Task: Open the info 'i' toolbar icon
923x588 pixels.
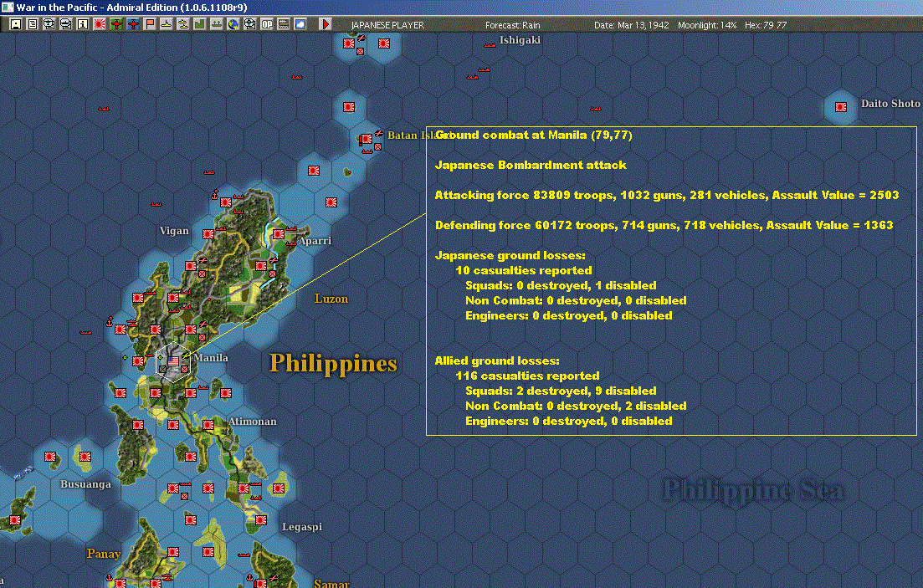Action: pos(82,24)
